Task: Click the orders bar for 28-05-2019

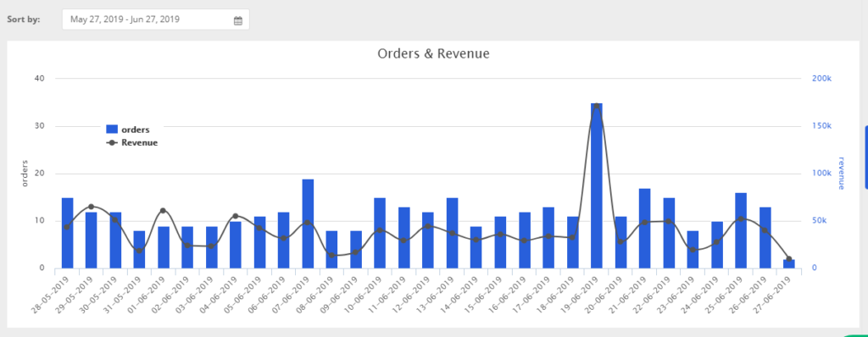Action: tap(68, 233)
